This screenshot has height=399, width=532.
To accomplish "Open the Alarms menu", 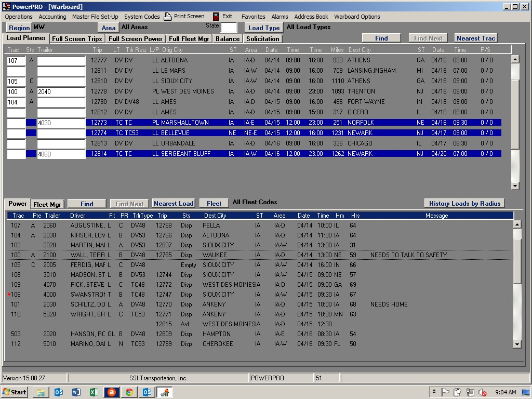I will tap(280, 17).
